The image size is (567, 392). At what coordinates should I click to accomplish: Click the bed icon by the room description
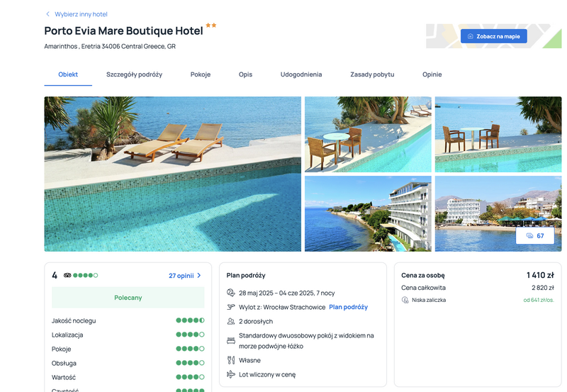pos(231,341)
